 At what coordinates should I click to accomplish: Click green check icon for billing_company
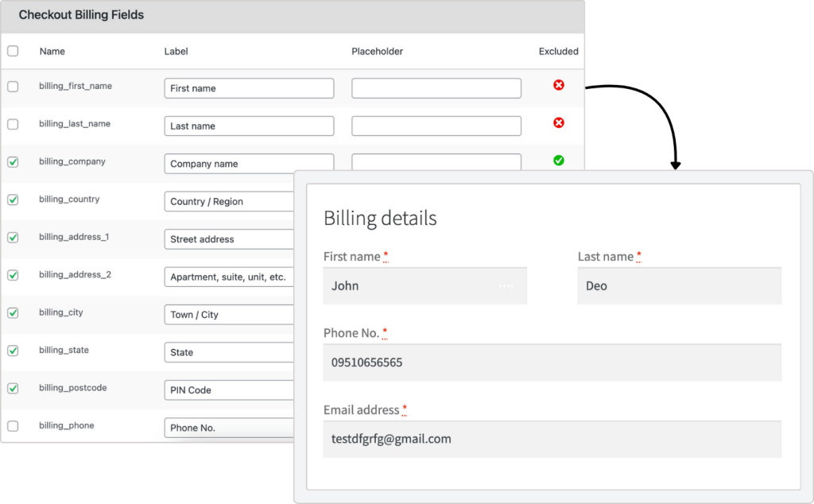559,161
